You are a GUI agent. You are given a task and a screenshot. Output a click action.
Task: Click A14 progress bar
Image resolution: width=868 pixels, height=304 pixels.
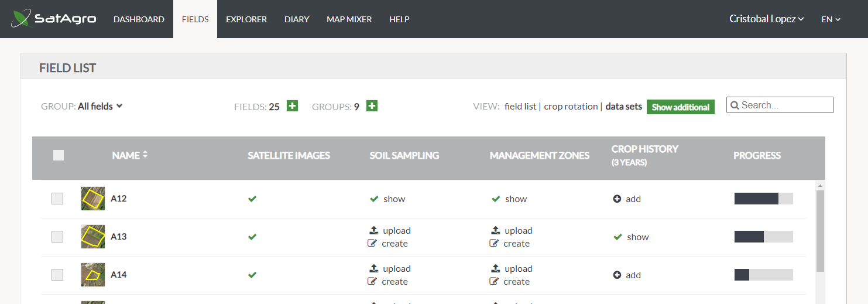click(764, 275)
